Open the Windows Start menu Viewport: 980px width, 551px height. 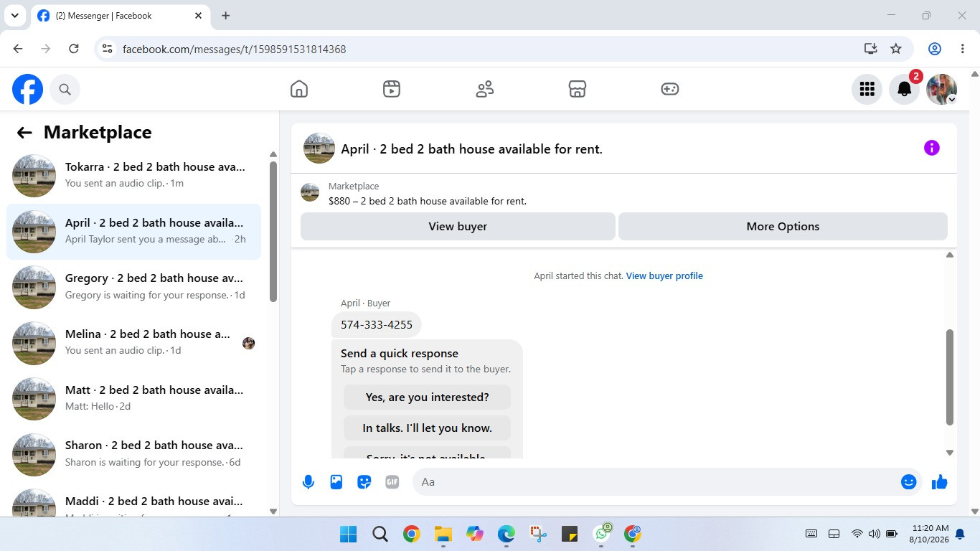click(348, 534)
